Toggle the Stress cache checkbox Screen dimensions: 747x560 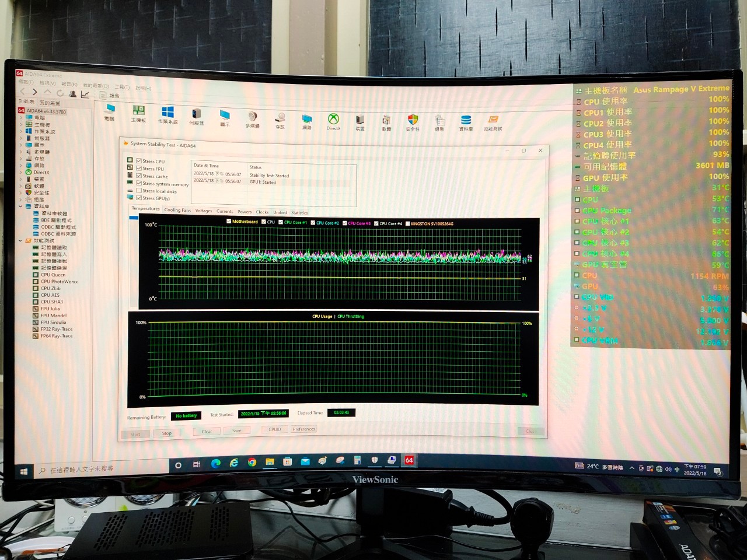click(139, 176)
